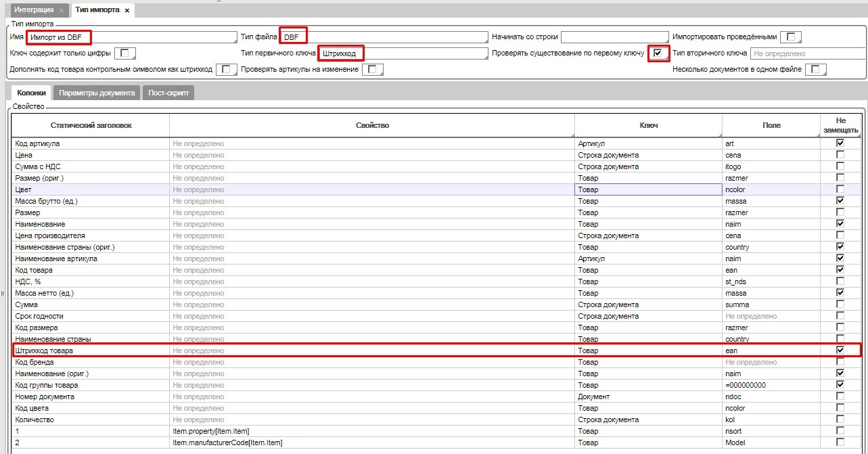Switch to the Параметры документа tab
868x454 pixels.
(x=97, y=93)
